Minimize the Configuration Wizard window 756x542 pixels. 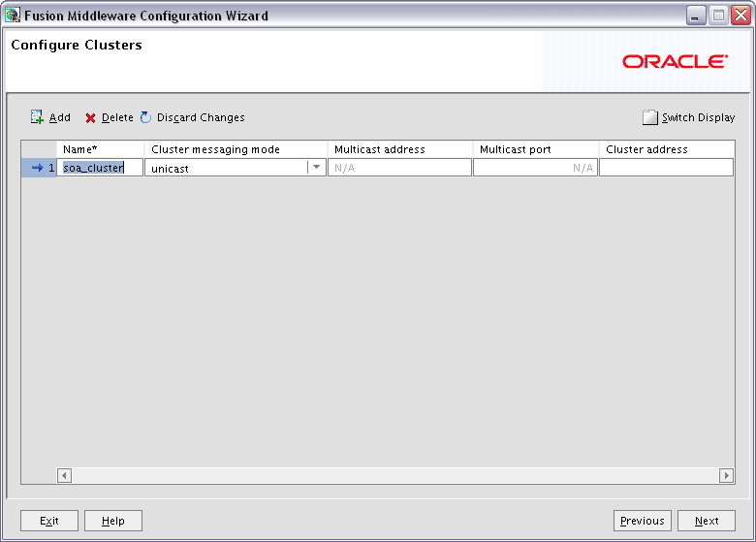pos(696,16)
